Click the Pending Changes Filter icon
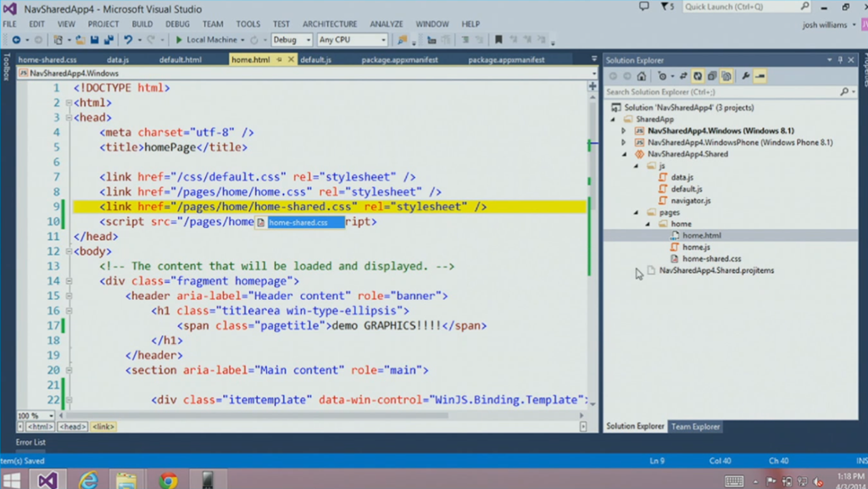This screenshot has height=489, width=868. (x=662, y=76)
